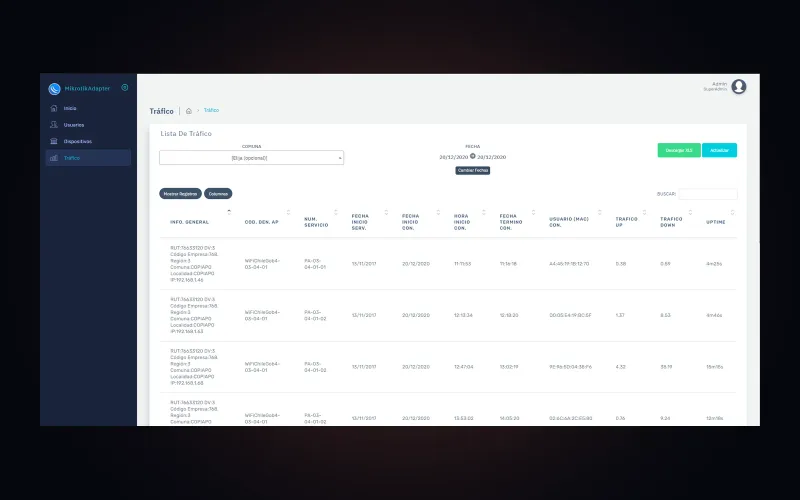Open the Usuarios menu item
The height and width of the screenshot is (500, 800).
[88, 124]
